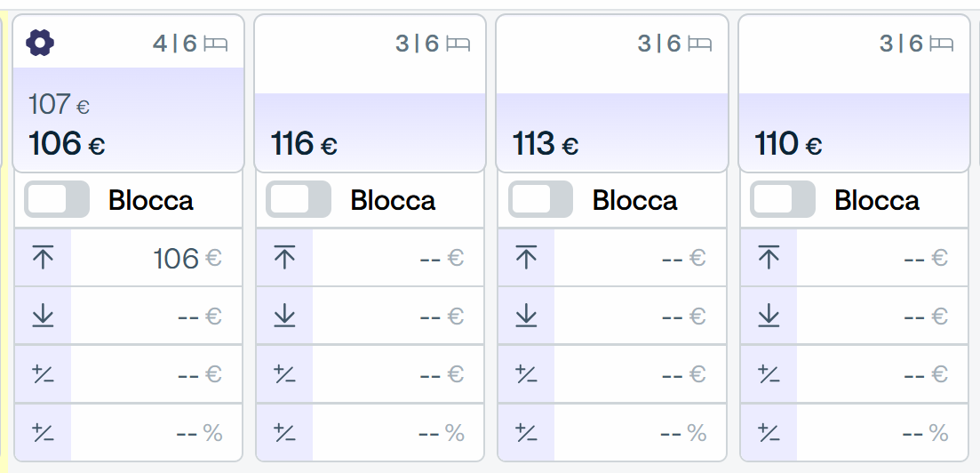The height and width of the screenshot is (473, 980).
Task: Click minimum price field in 116 € column
Action: (398, 316)
